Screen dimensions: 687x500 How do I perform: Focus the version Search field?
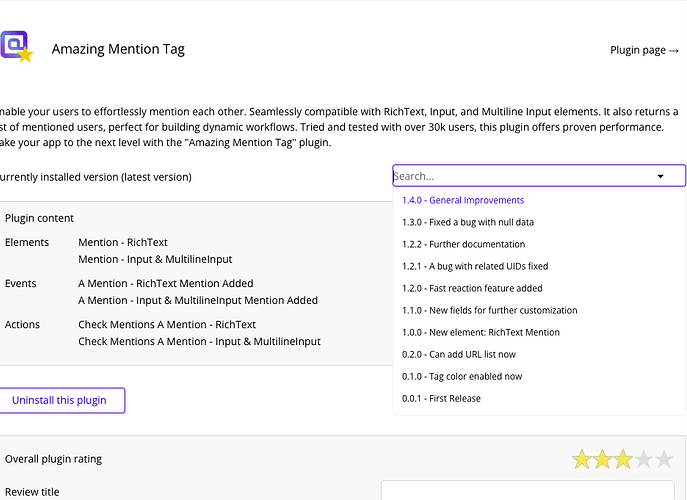(x=520, y=176)
